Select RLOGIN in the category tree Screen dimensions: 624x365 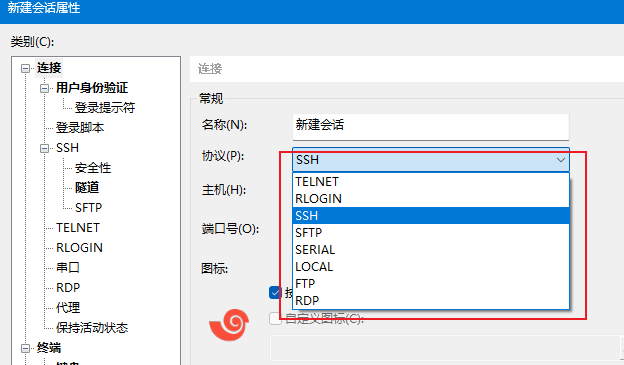click(79, 248)
